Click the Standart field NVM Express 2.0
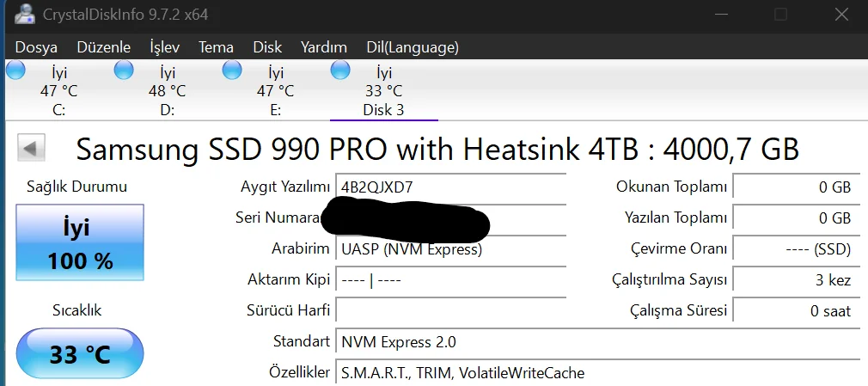This screenshot has height=386, width=868. click(598, 341)
